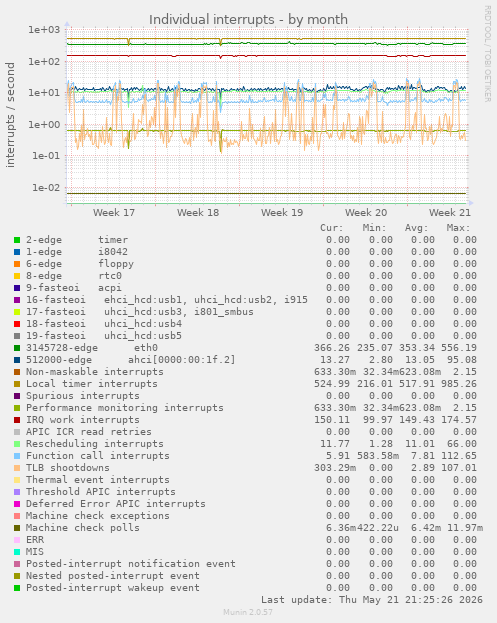This screenshot has height=623, width=497.
Task: Click the Thermal event interrupts label
Action: (x=98, y=480)
